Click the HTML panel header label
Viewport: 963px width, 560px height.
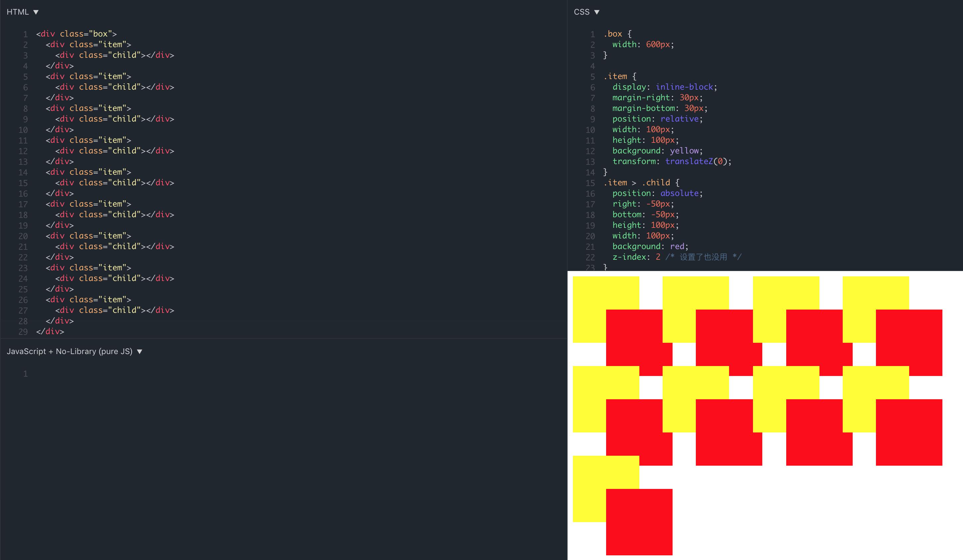click(x=17, y=12)
